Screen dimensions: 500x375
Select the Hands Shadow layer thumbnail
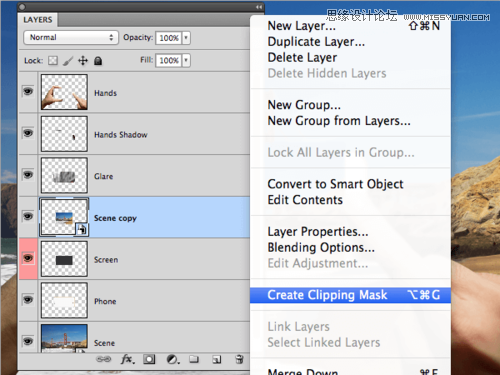[x=64, y=134]
